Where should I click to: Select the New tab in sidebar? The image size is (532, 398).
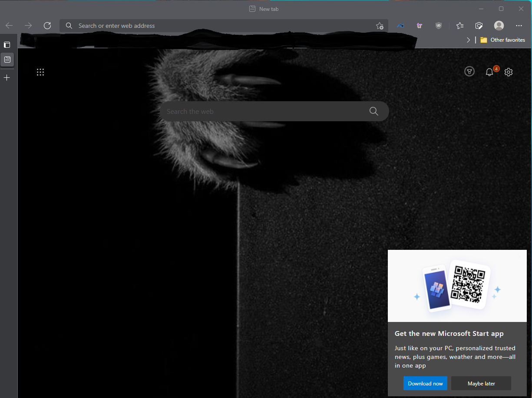[x=7, y=60]
